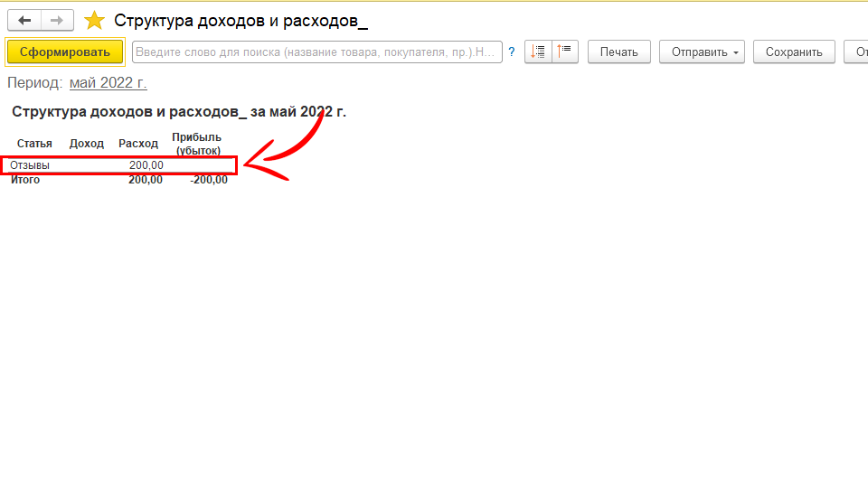Expand all report groups icon
This screenshot has height=488, width=868.
point(538,52)
